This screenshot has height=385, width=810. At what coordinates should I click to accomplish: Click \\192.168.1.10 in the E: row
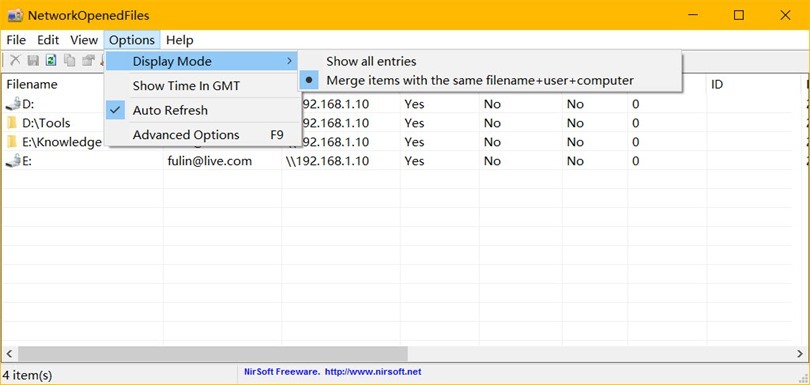(x=328, y=161)
